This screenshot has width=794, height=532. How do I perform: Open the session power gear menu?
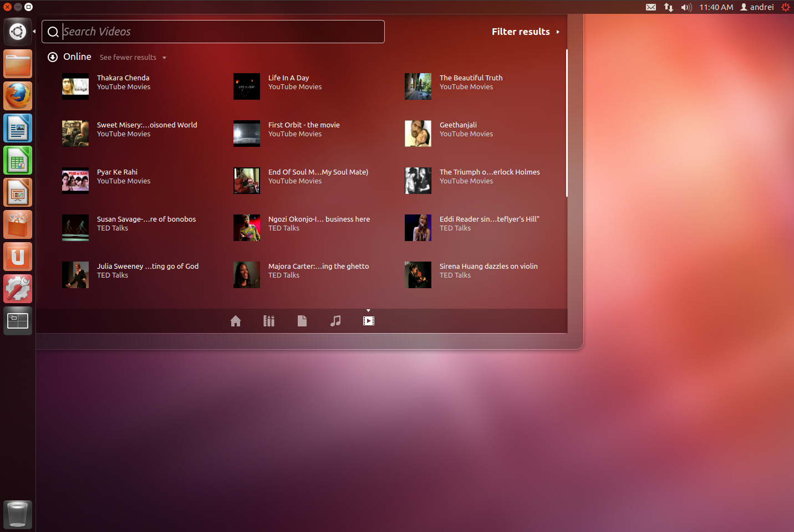click(786, 7)
